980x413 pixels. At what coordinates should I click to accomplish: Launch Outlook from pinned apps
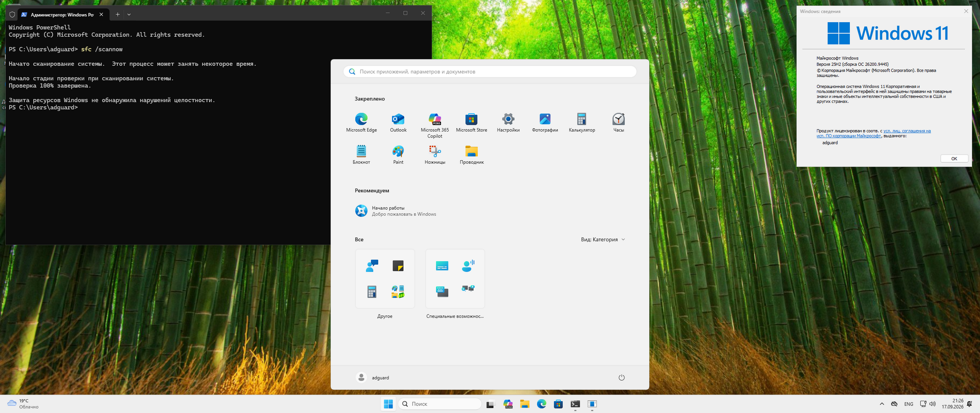398,123
